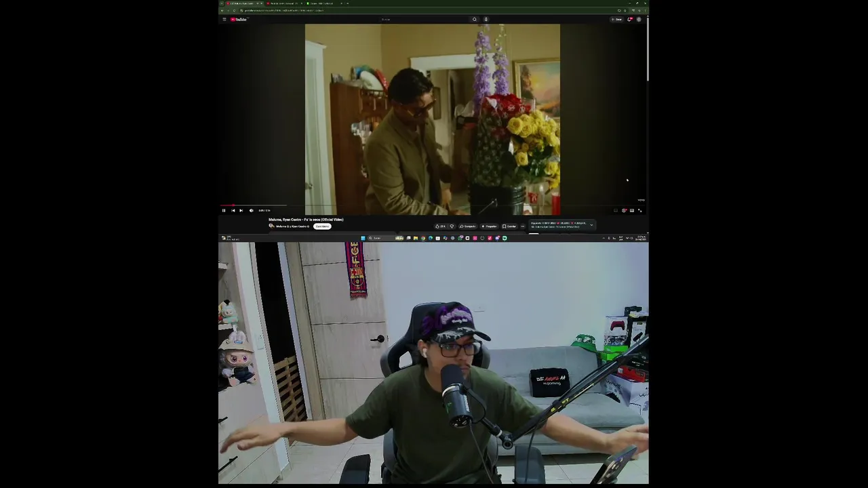The image size is (868, 488).
Task: Open Chrome from the taskbar
Action: coord(423,238)
